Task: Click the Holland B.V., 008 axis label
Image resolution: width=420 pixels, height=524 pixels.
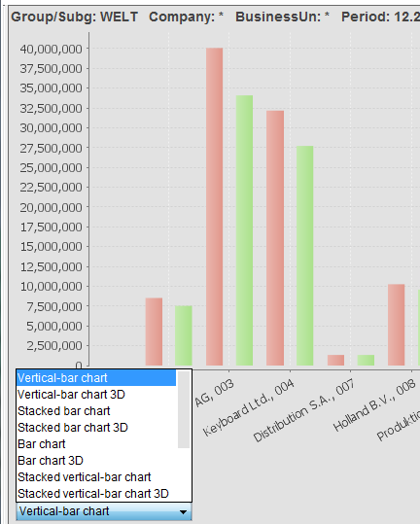Action: point(374,405)
